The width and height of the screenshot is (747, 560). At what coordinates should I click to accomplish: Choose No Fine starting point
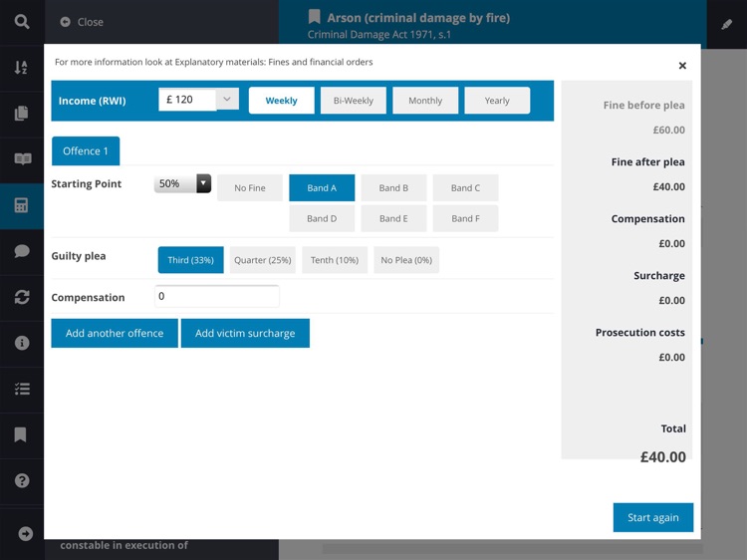coord(250,187)
